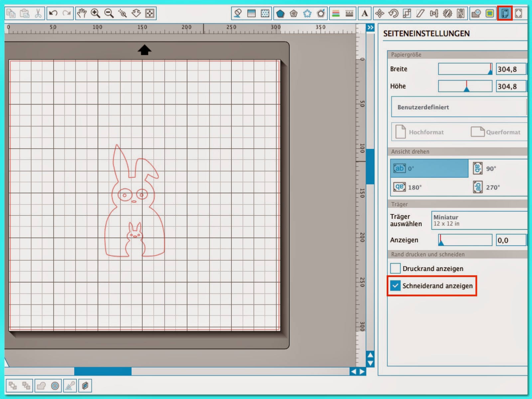Open the page settings icon
Image resolution: width=532 pixels, height=399 pixels.
[x=505, y=13]
